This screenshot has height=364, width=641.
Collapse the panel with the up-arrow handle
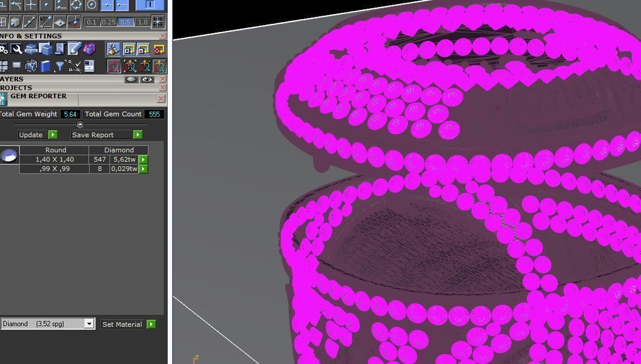pos(80,124)
